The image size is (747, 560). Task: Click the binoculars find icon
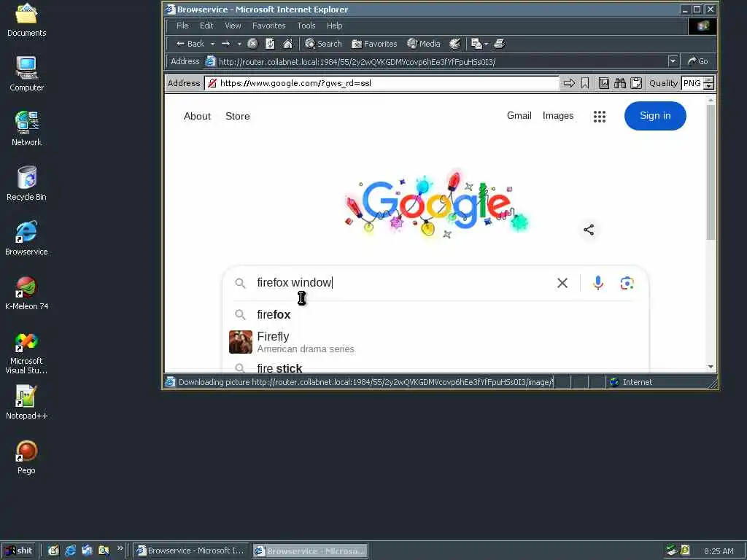(x=620, y=83)
